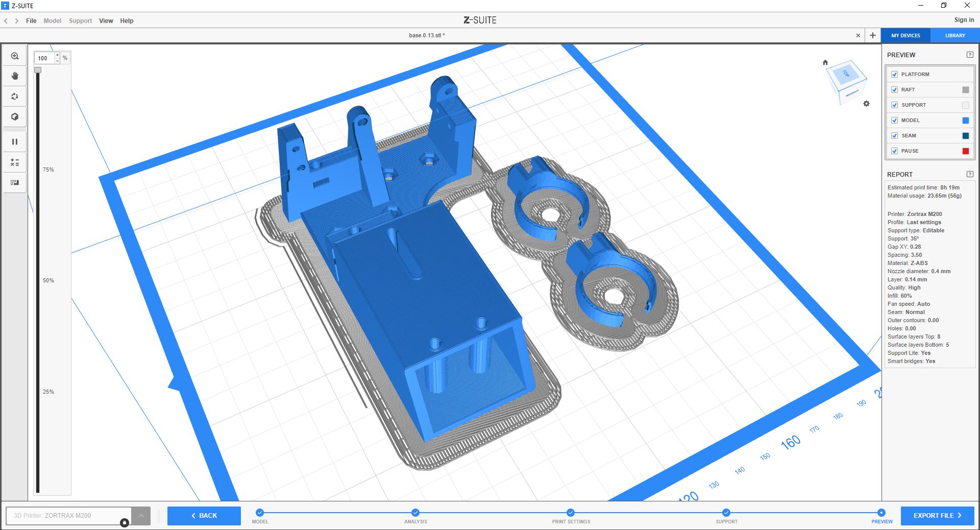Close the base.0.13.stl tab
980x530 pixels.
coord(858,35)
